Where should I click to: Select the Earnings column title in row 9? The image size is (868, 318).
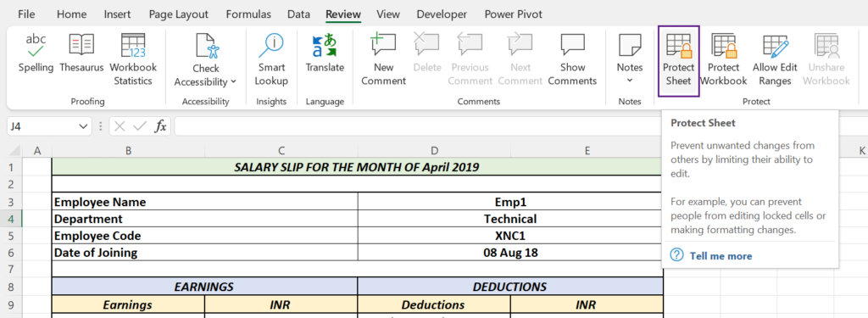(128, 304)
